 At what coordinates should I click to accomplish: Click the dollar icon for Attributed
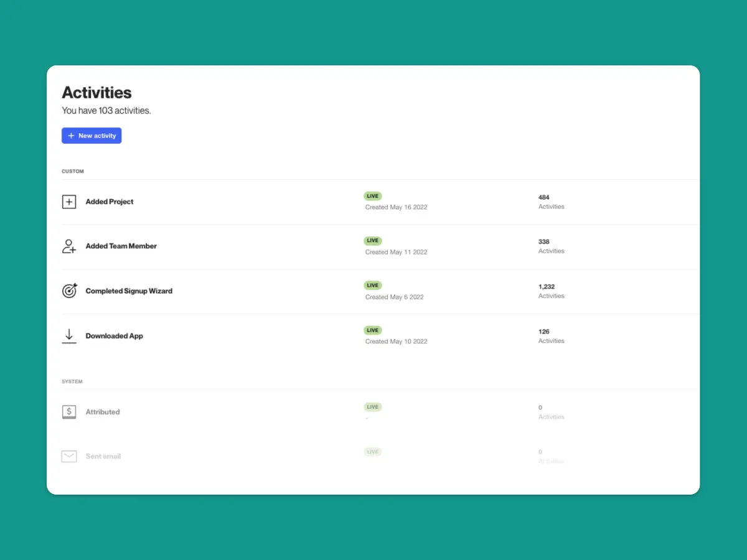[x=69, y=412]
